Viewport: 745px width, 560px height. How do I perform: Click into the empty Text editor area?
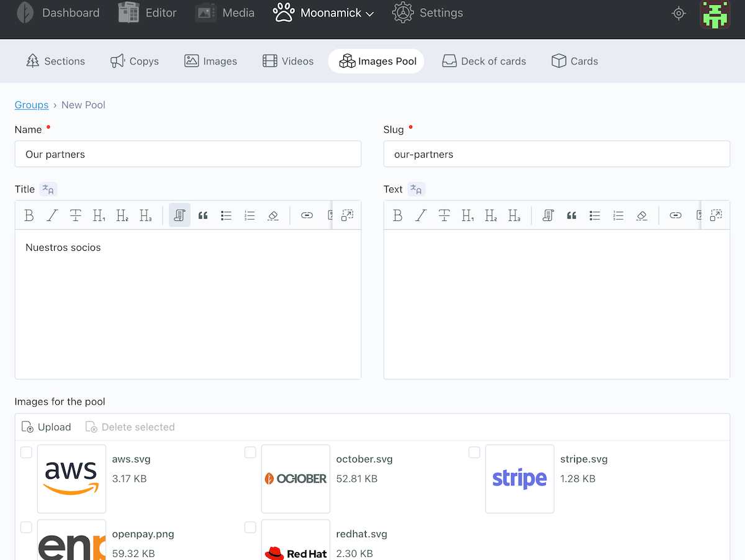click(x=557, y=304)
